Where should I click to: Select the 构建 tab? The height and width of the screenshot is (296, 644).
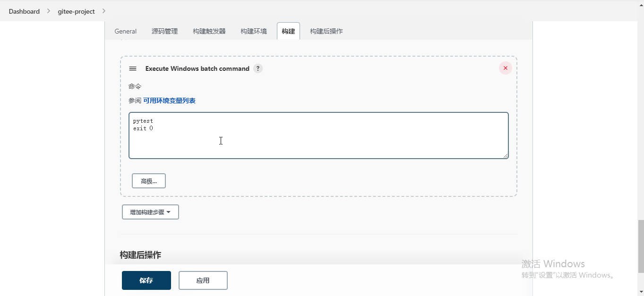(288, 31)
